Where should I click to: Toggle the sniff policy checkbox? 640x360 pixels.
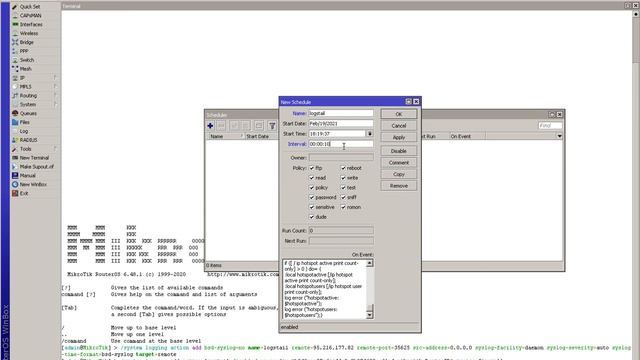(x=343, y=198)
